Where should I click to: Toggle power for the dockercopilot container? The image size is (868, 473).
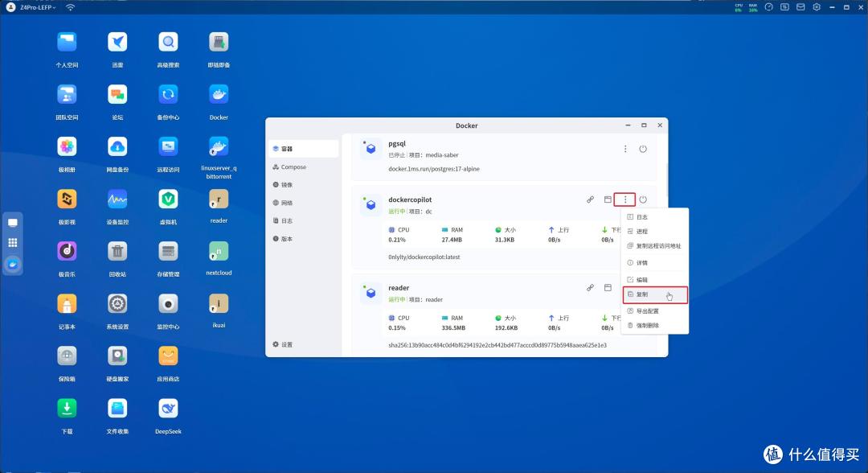643,199
